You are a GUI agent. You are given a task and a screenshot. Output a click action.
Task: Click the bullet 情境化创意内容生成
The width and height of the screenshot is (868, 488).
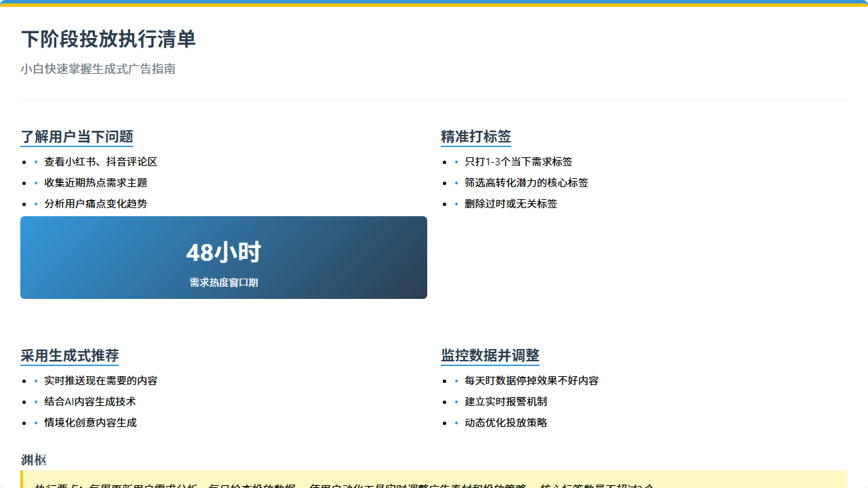pos(90,423)
